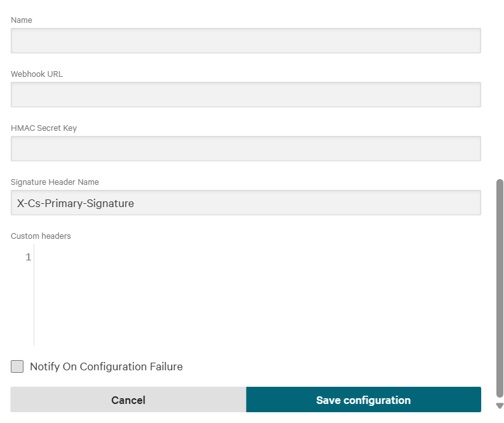Click the HMAC Secret Key label
This screenshot has width=504, height=423.
tap(44, 128)
